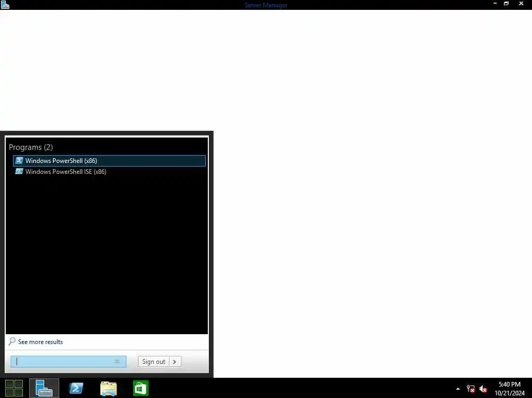Screen dimensions: 532x398
Task: Open Windows PowerShell ISE (x86) result
Action: click(x=109, y=172)
